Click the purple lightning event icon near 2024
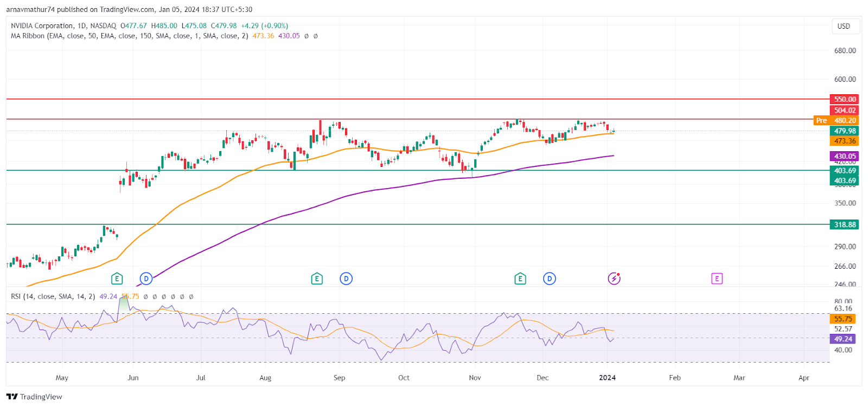Screen dimensions: 868x407 614,279
